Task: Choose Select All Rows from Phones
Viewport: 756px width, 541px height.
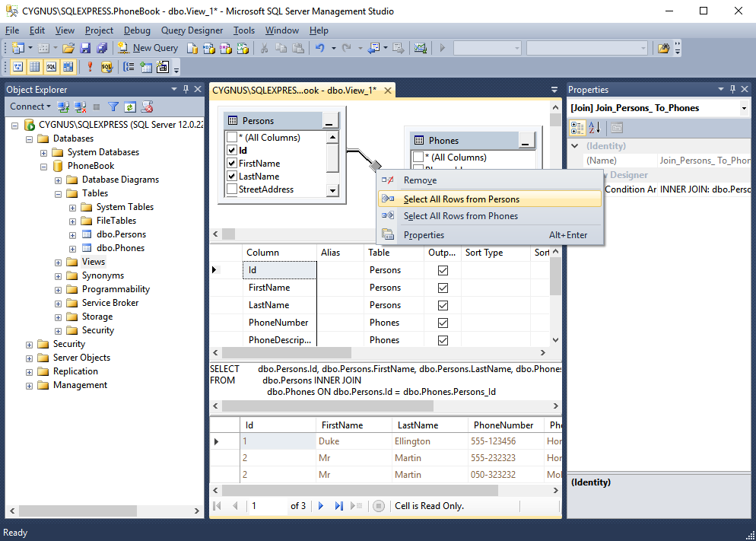Action: (491, 216)
